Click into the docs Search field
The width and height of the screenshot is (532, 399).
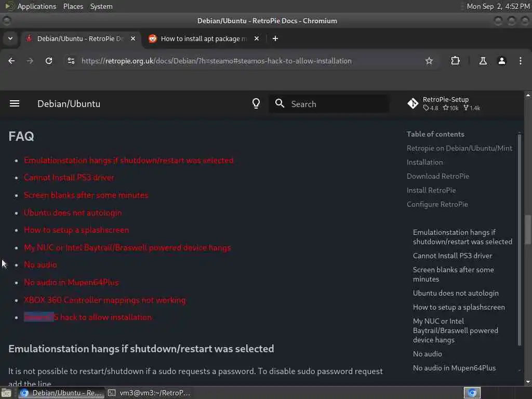pyautogui.click(x=329, y=104)
